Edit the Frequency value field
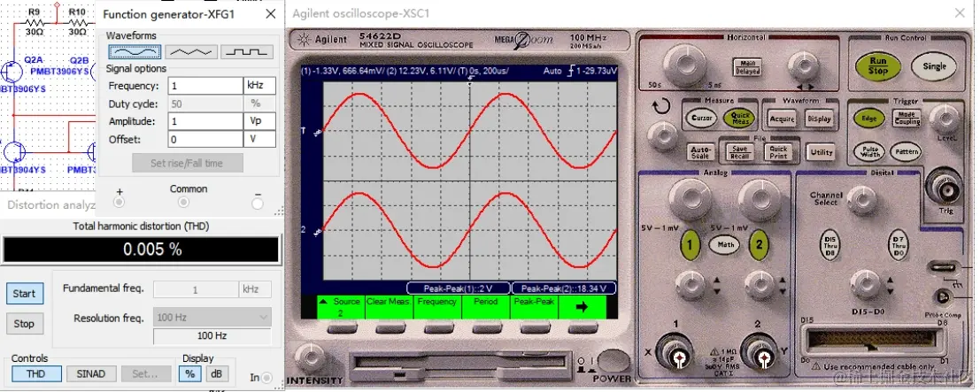 coord(205,86)
